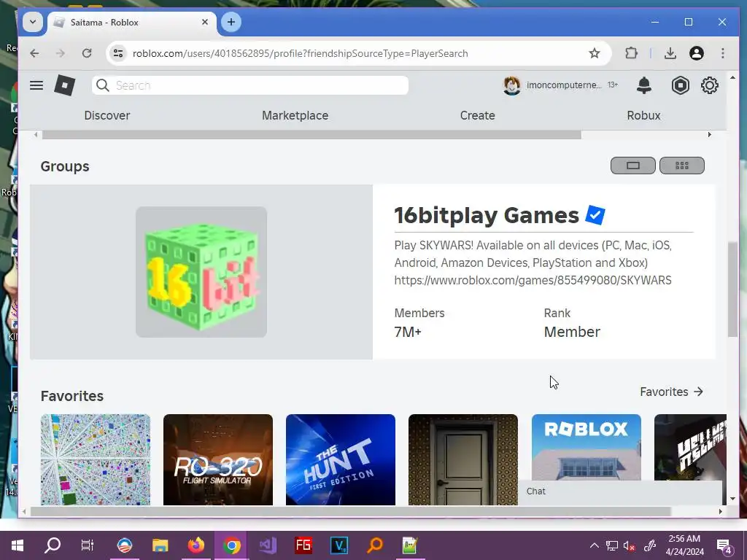Switch groups to slideshow view
The height and width of the screenshot is (560, 747).
tap(632, 166)
